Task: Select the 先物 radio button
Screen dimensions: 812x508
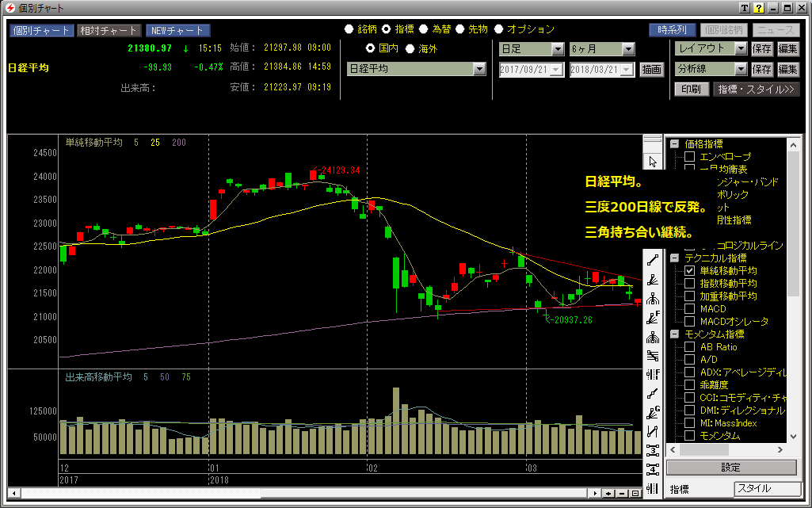Action: [x=459, y=29]
